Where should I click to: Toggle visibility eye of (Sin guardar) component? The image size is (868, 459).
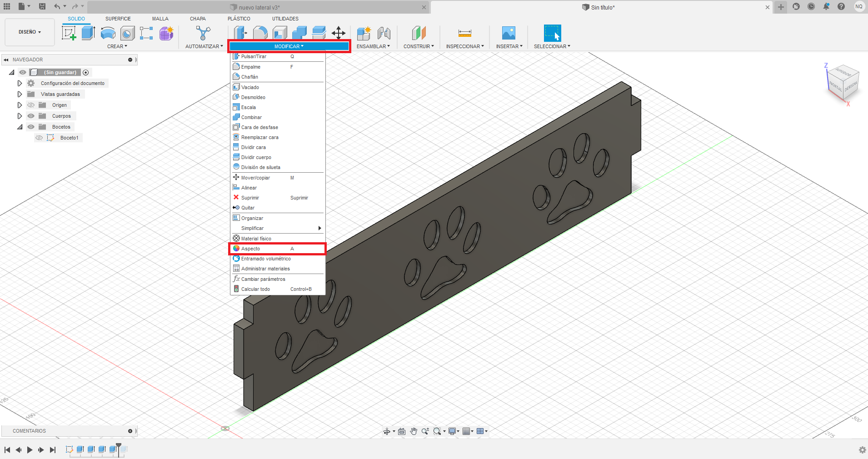click(23, 72)
